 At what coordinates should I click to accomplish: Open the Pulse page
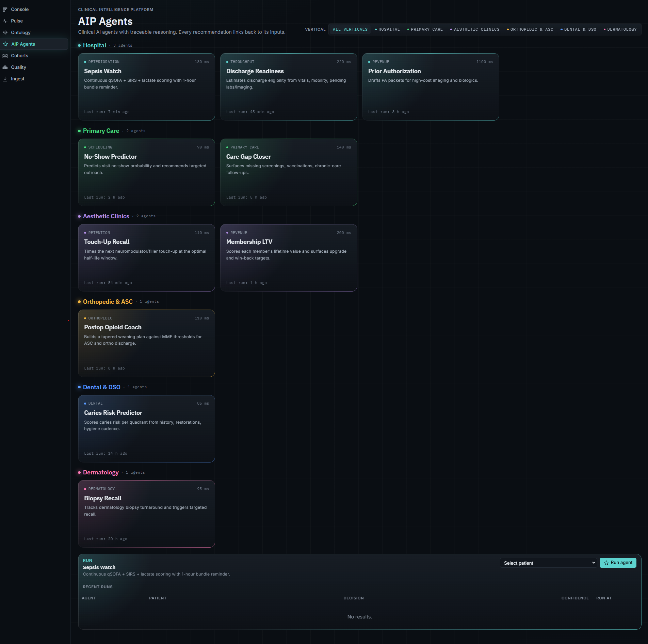[x=34, y=21]
